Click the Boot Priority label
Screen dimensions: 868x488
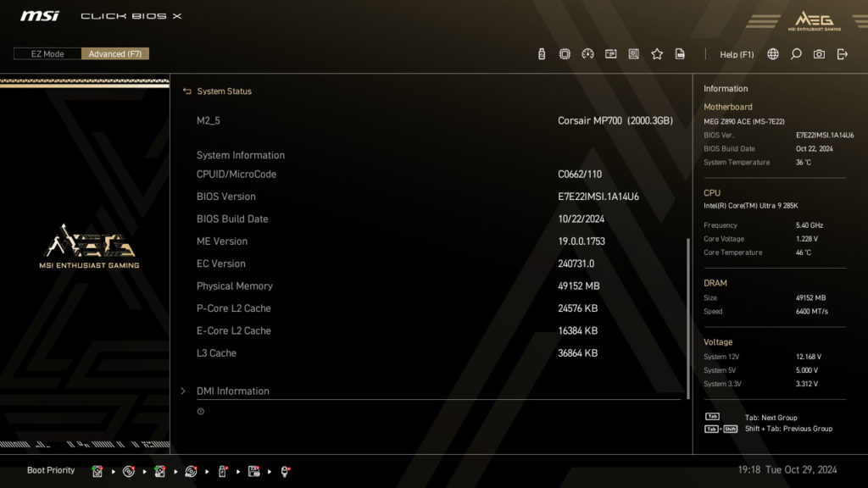pyautogui.click(x=51, y=470)
